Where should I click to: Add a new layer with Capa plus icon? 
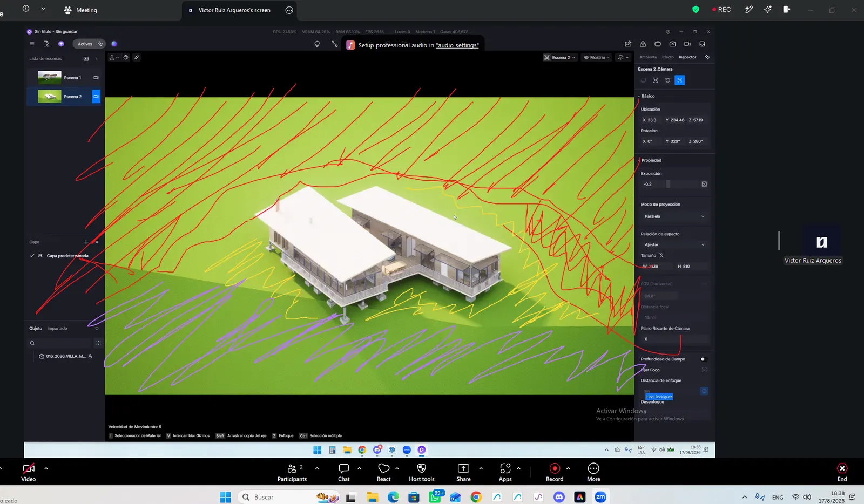tap(86, 242)
